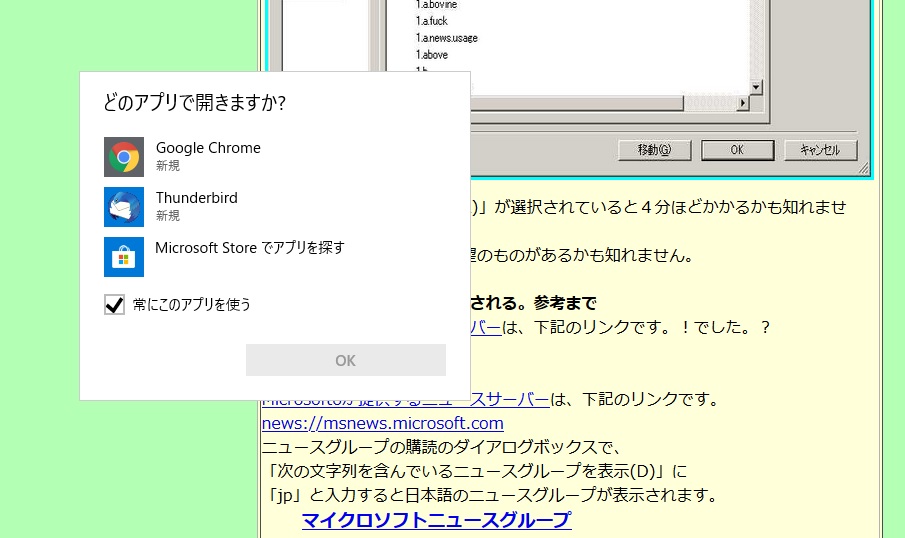Select 1.above in the newsgroup list

point(432,55)
